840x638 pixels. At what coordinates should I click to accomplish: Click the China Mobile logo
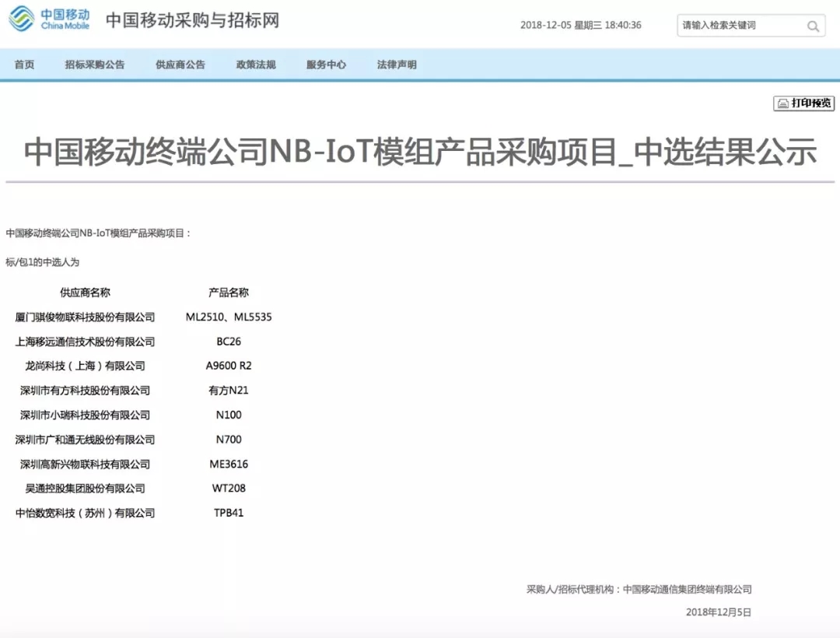[50, 19]
